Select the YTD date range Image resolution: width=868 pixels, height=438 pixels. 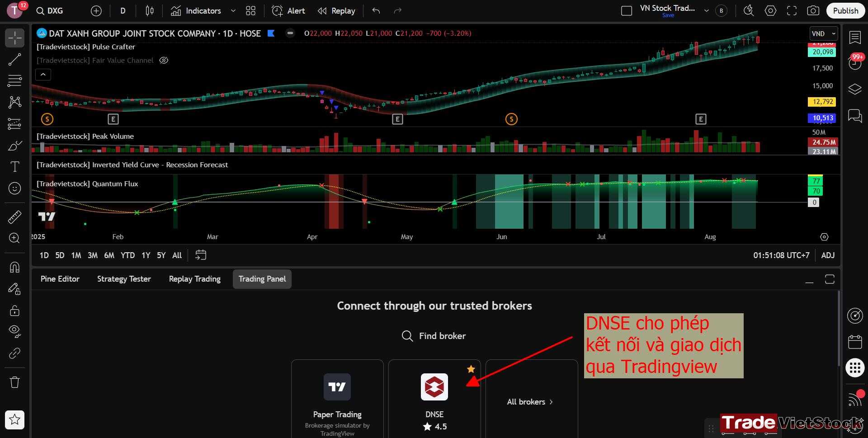coord(127,255)
